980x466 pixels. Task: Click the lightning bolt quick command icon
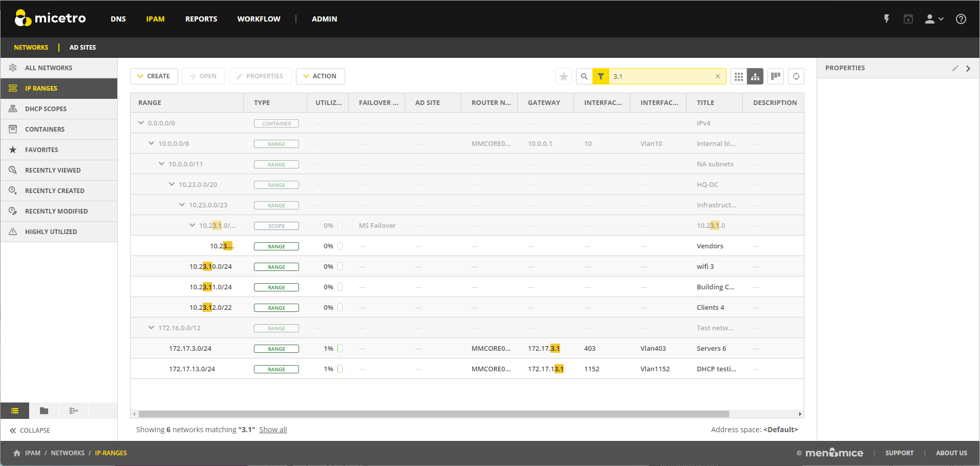[886, 19]
